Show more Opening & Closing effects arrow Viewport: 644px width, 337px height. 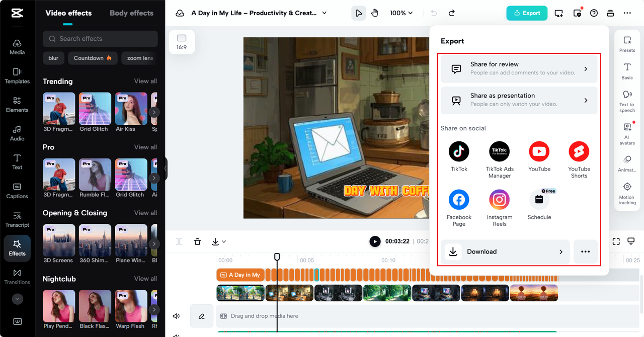[154, 244]
